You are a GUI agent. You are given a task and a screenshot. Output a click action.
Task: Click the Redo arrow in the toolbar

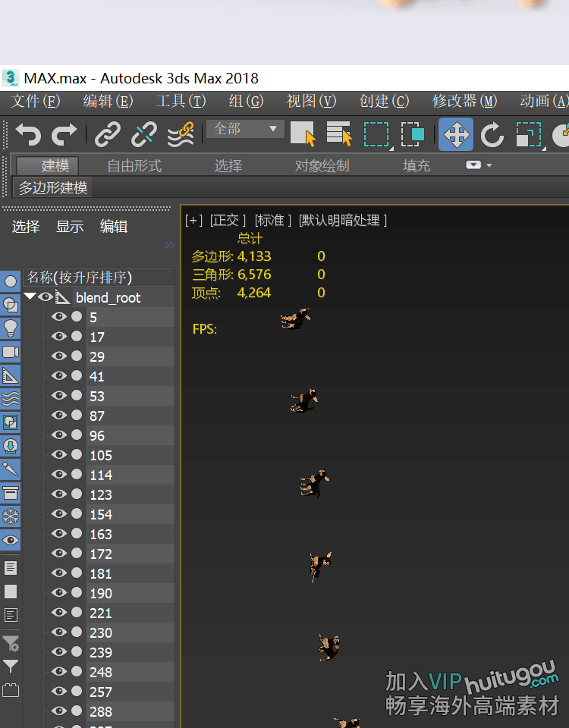pyautogui.click(x=64, y=134)
